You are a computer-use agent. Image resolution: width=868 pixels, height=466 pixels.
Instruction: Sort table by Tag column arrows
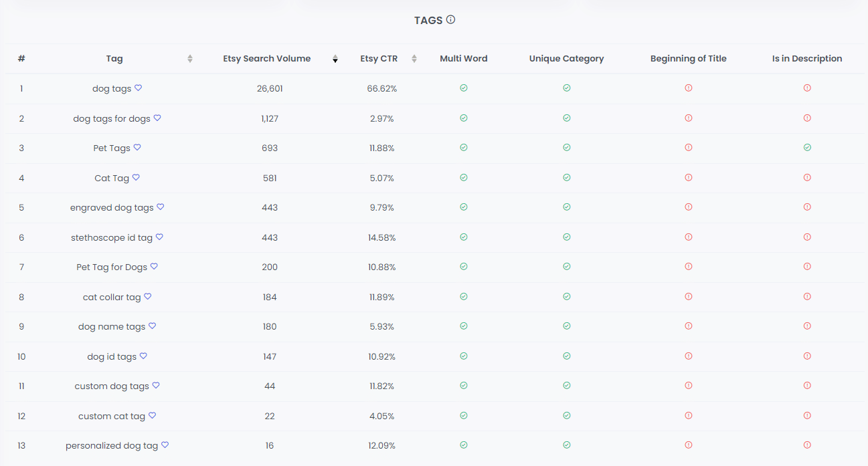point(190,59)
